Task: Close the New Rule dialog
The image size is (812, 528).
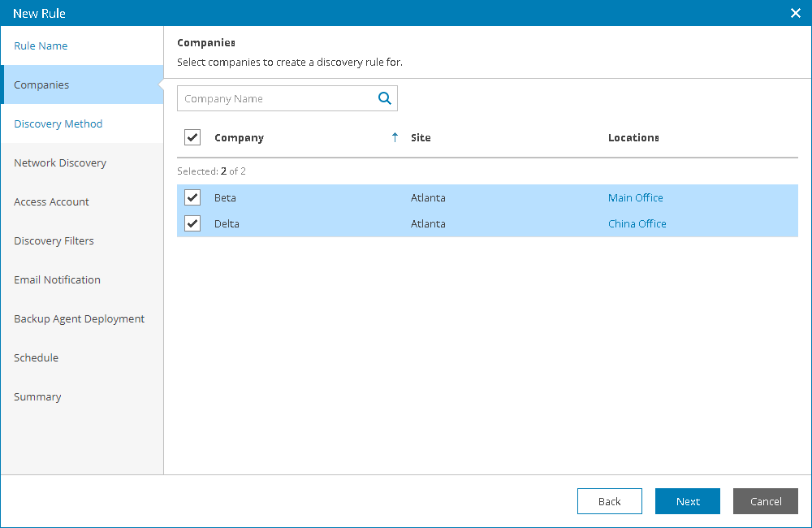Action: click(796, 13)
